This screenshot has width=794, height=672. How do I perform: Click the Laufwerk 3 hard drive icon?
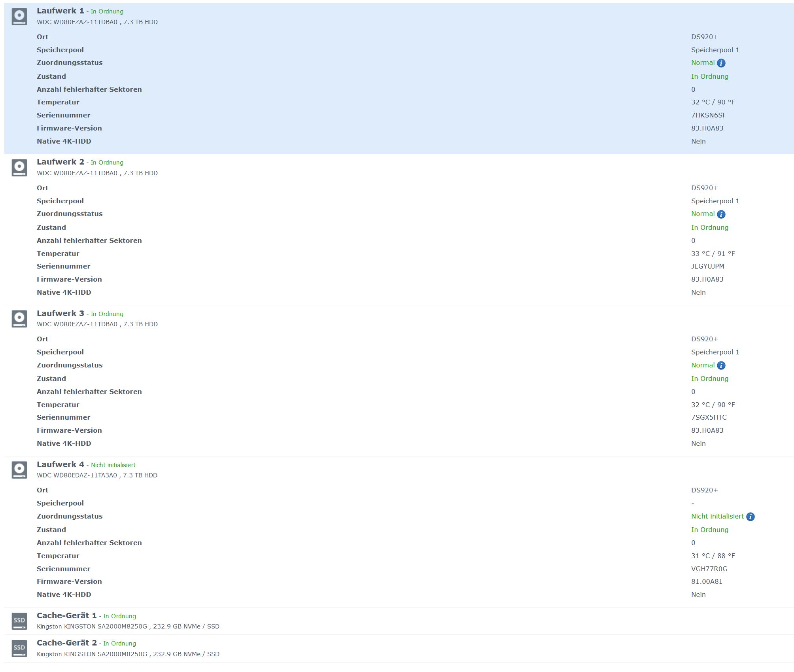point(19,319)
